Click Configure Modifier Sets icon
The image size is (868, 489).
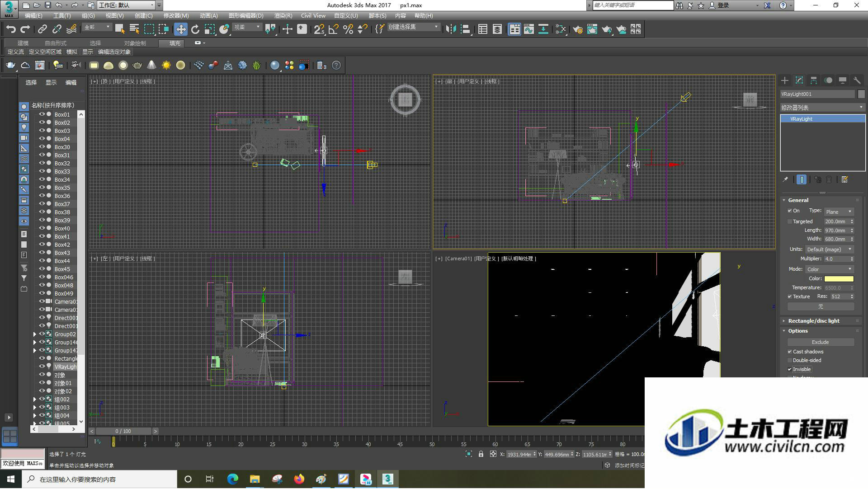(844, 180)
